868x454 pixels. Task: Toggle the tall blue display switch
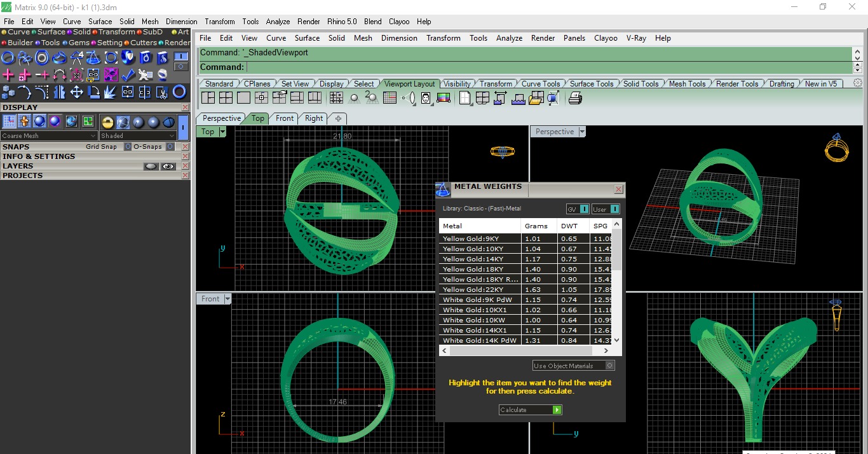[183, 127]
